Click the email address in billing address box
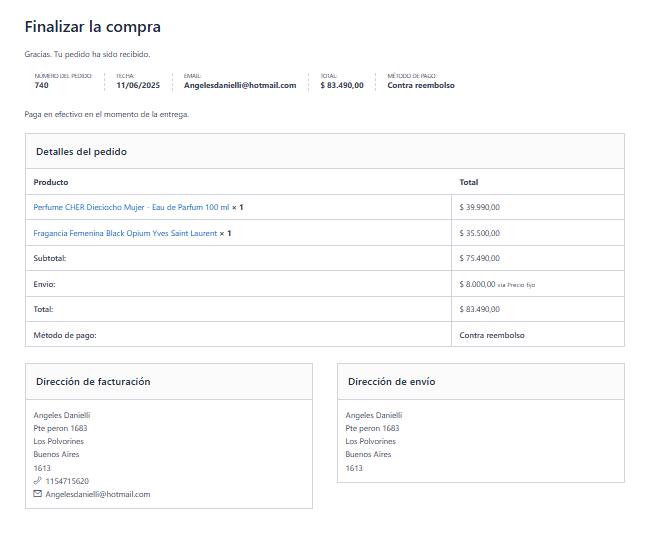Image resolution: width=648 pixels, height=541 pixels. 98,494
